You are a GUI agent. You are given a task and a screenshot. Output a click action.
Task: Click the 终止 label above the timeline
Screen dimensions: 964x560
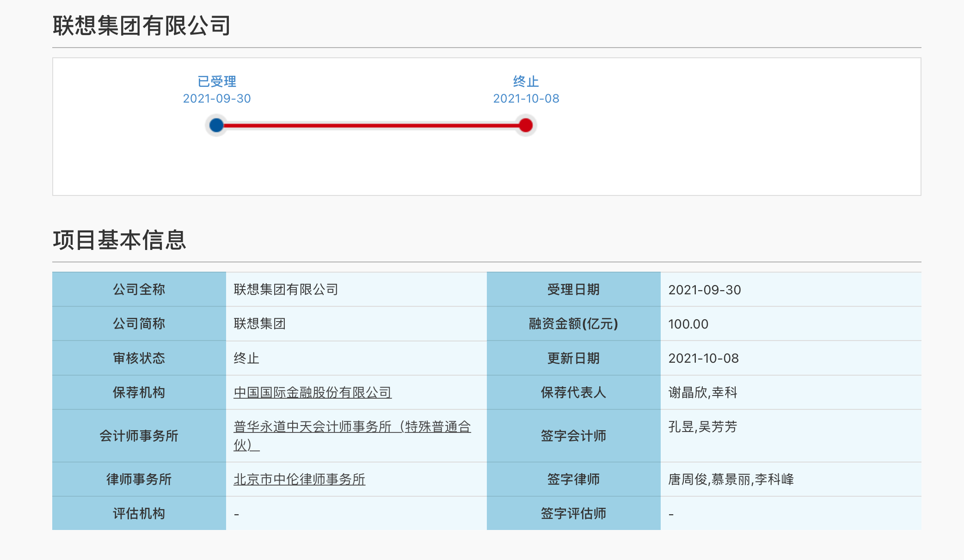(x=526, y=81)
